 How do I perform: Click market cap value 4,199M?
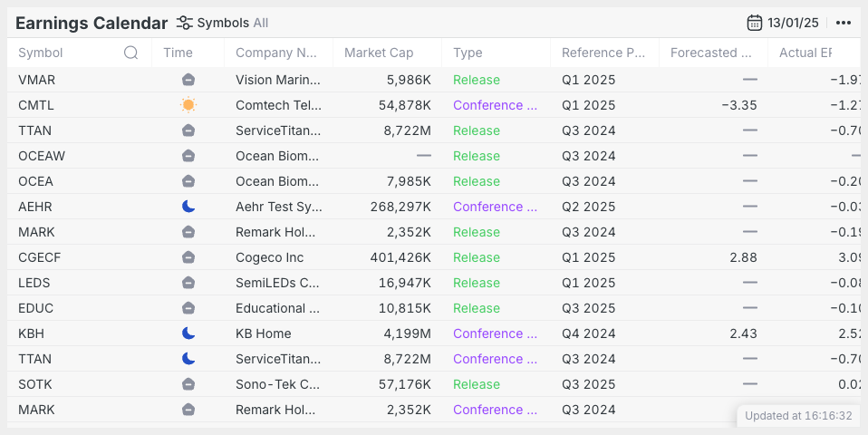pyautogui.click(x=408, y=333)
